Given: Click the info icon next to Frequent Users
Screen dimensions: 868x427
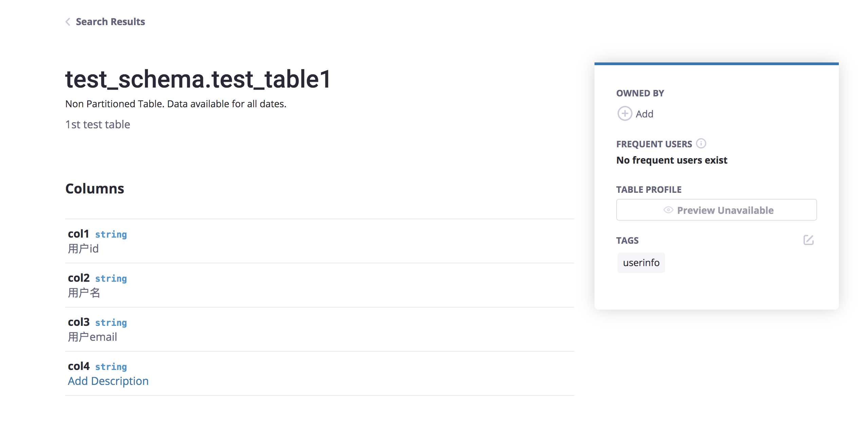Looking at the screenshot, I should pos(701,144).
